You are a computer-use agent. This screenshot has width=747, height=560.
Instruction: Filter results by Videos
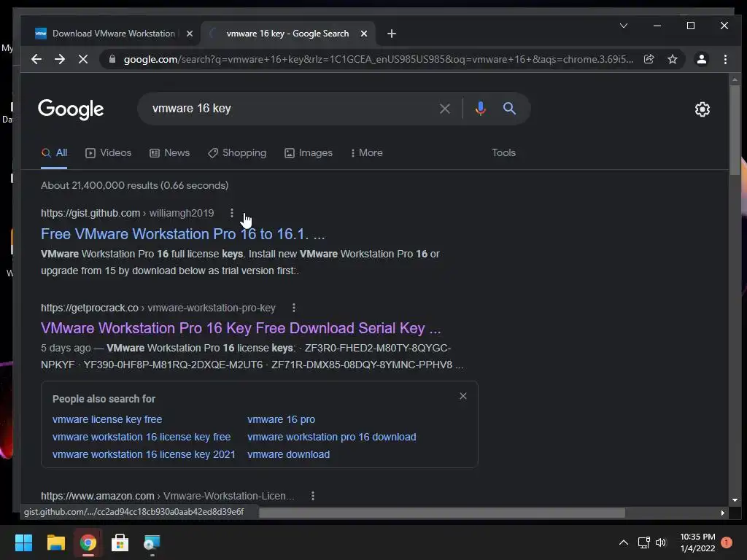[x=108, y=153]
